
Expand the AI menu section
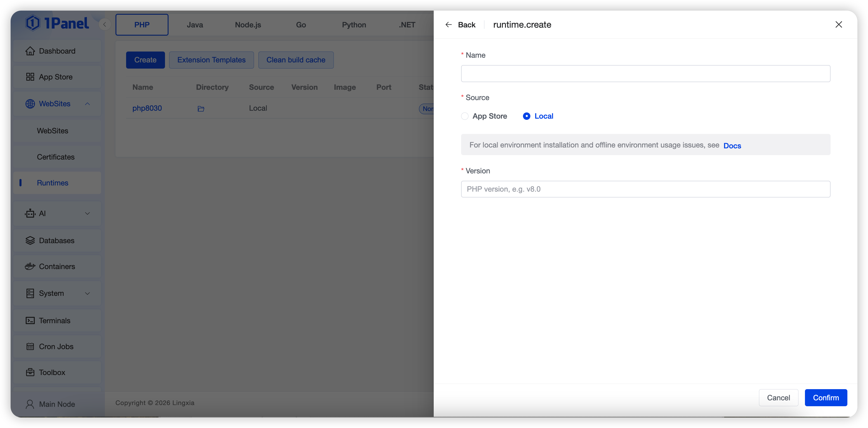pyautogui.click(x=87, y=213)
